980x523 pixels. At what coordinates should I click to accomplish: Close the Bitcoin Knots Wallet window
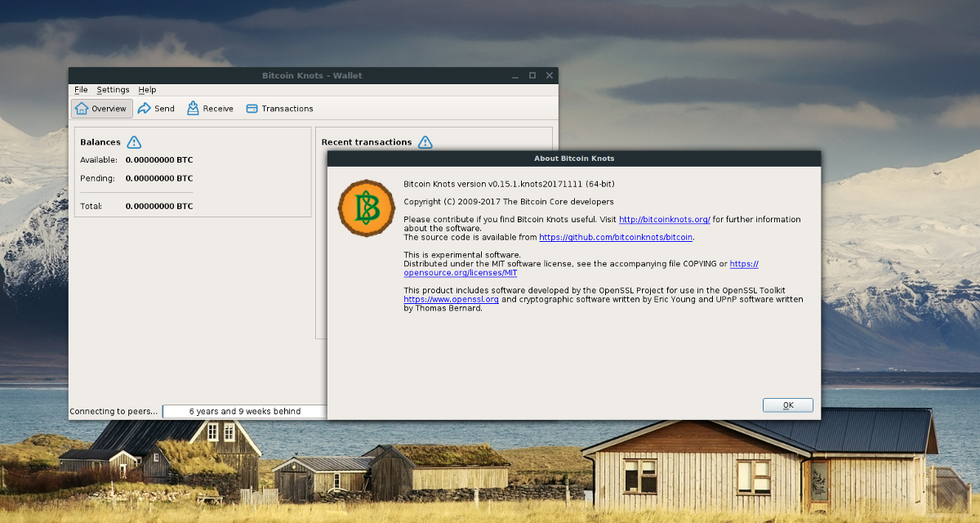coord(549,75)
